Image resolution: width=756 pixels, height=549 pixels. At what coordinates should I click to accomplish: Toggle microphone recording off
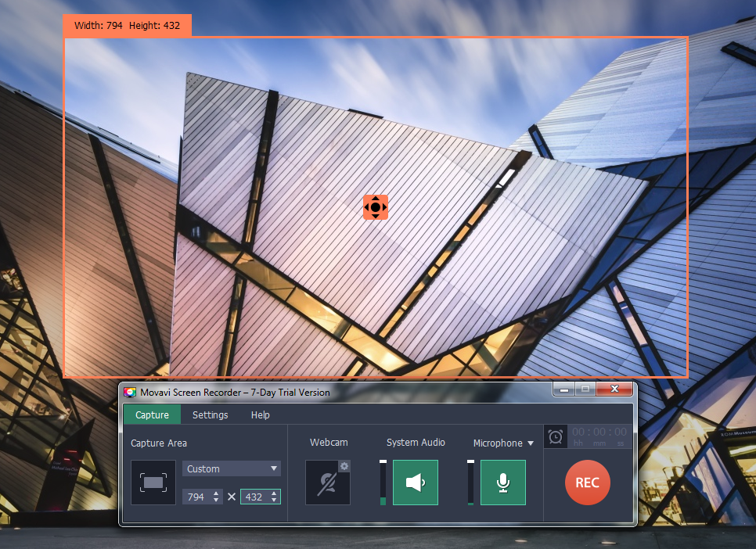click(x=502, y=483)
